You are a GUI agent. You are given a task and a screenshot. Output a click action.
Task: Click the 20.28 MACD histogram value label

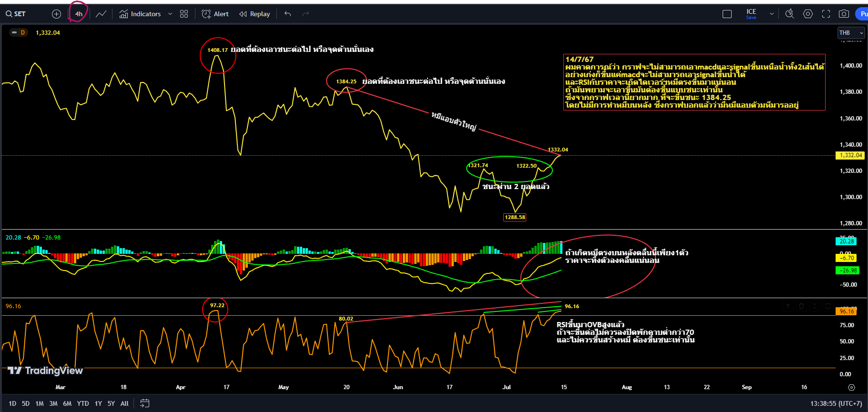(x=847, y=241)
